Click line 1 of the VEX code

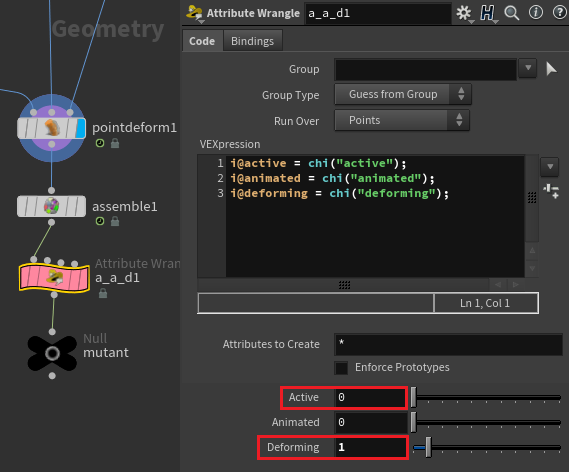click(x=318, y=163)
